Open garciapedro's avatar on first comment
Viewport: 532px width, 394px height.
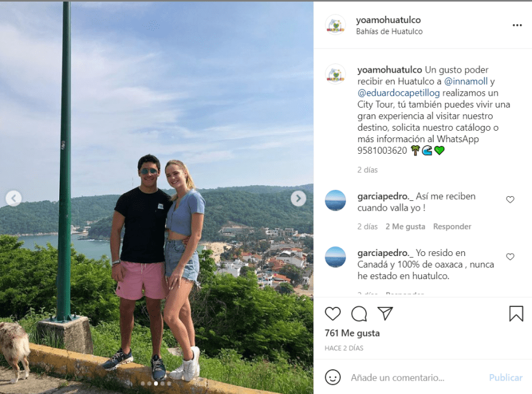[x=335, y=200]
